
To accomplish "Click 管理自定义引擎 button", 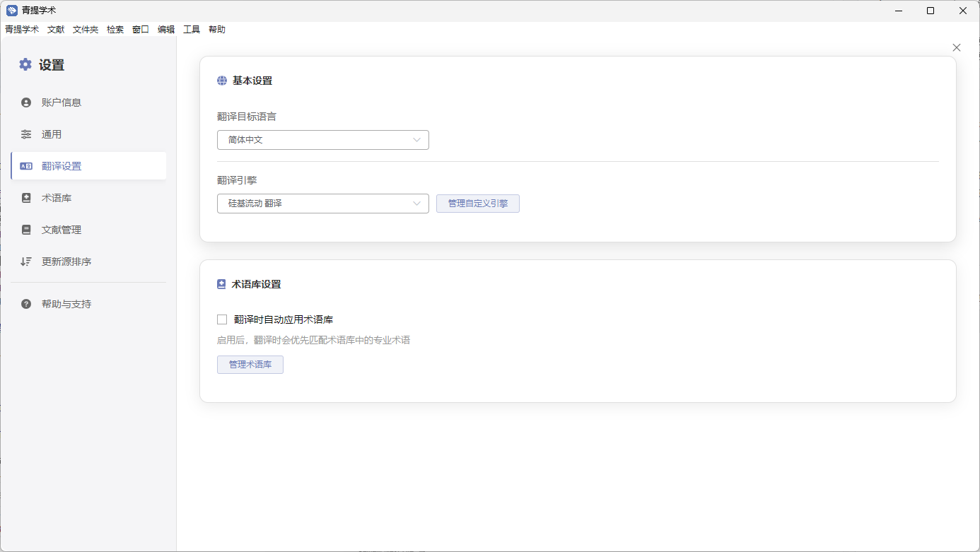I will [x=477, y=204].
